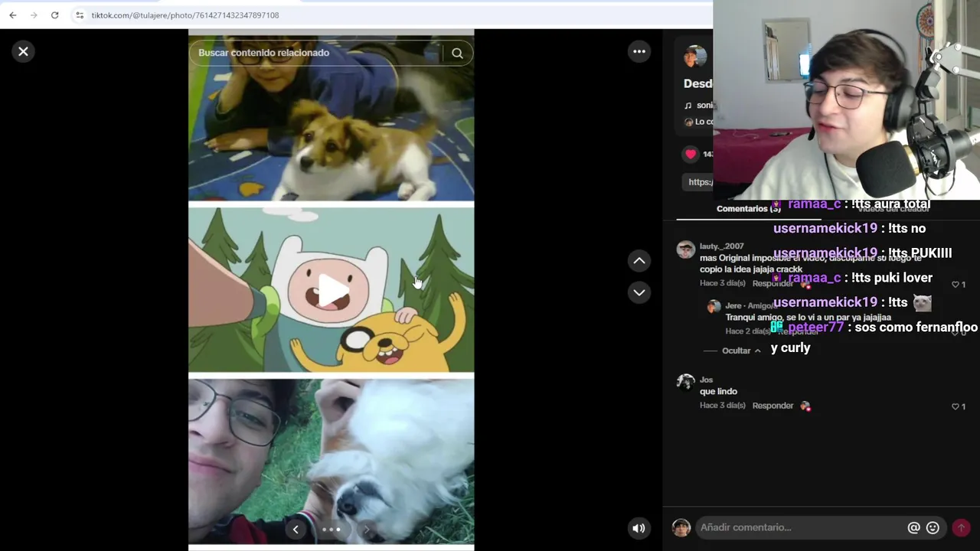Close the TikTok photo viewer
This screenshot has width=980, height=551.
[x=23, y=51]
